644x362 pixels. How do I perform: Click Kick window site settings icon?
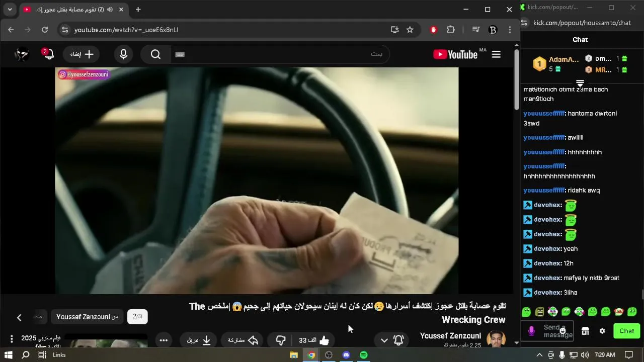[524, 23]
